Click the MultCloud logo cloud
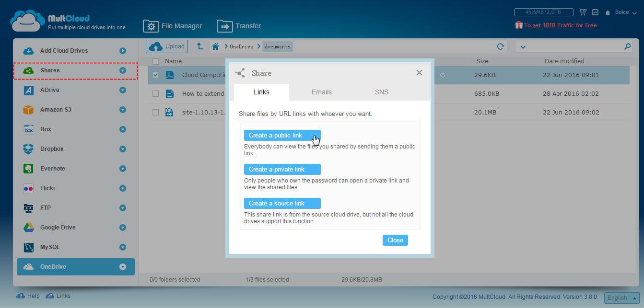The image size is (644, 308). (27, 21)
